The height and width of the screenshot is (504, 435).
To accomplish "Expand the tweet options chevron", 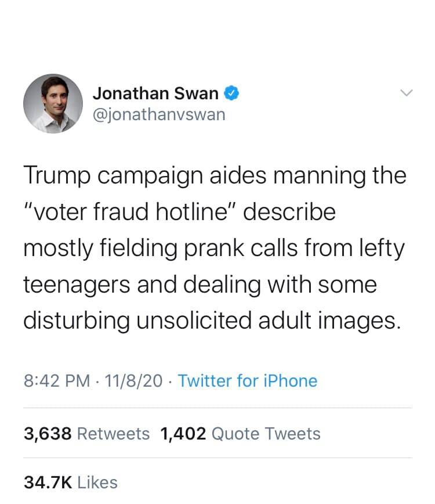I will coord(407,93).
